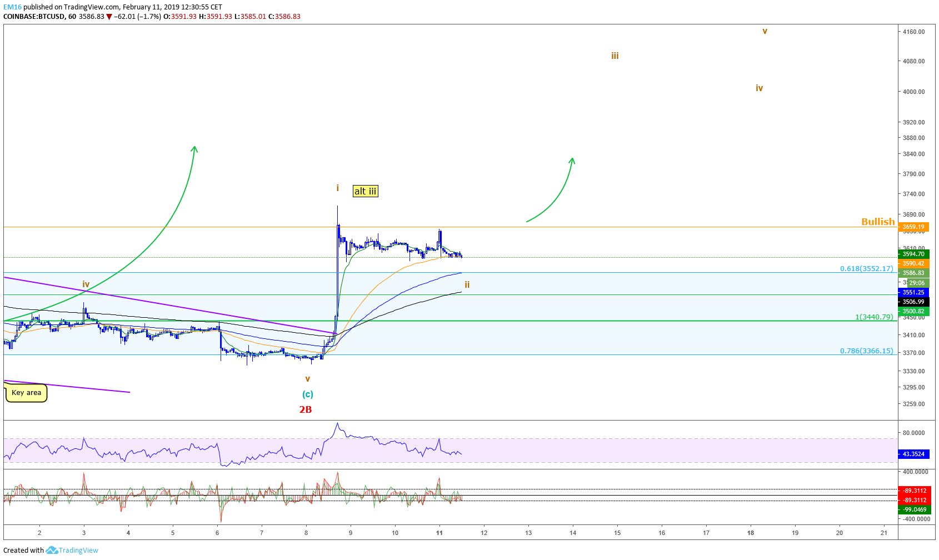Click the orange 'Bullish' line label
The height and width of the screenshot is (560, 939).
(878, 221)
